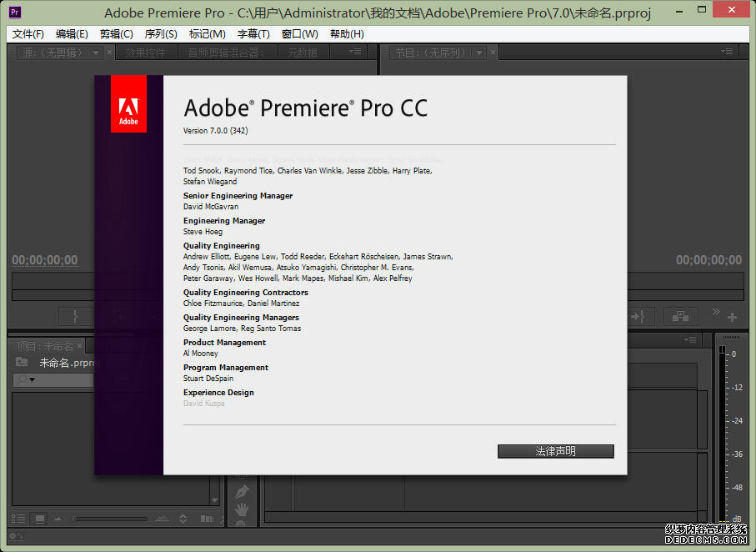Click the Mark Out brace button in Source monitor
Image resolution: width=756 pixels, height=552 pixels.
(75, 317)
